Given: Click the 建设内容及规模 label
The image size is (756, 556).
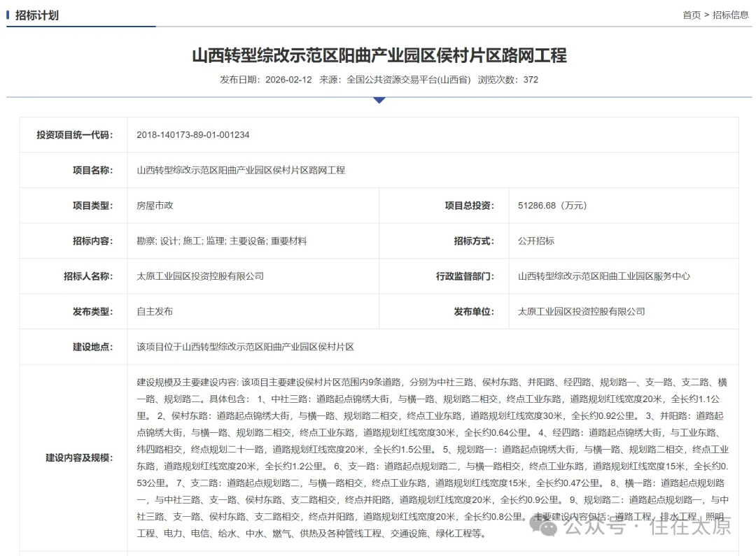Looking at the screenshot, I should (x=79, y=457).
